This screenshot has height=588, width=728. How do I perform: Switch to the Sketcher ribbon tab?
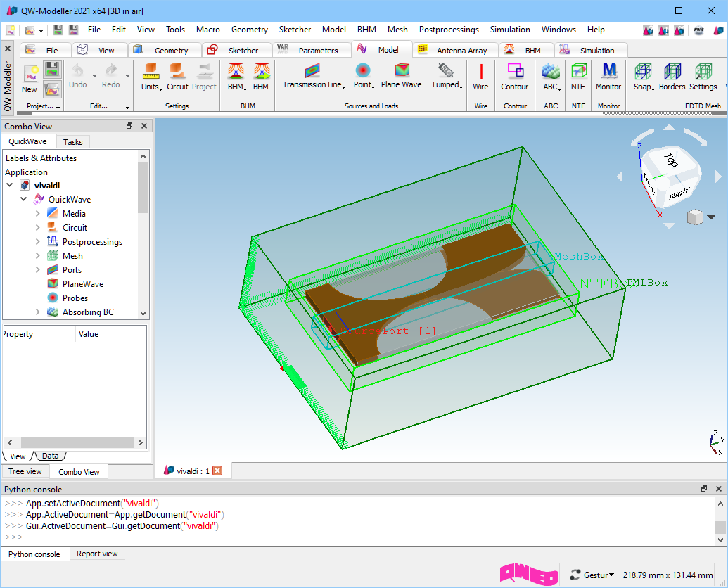(236, 50)
